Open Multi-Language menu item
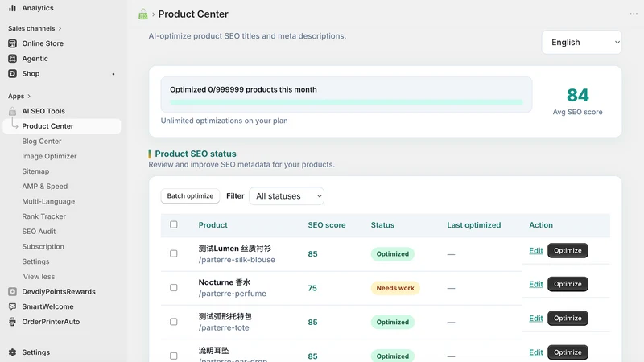The height and width of the screenshot is (362, 644). point(48,202)
